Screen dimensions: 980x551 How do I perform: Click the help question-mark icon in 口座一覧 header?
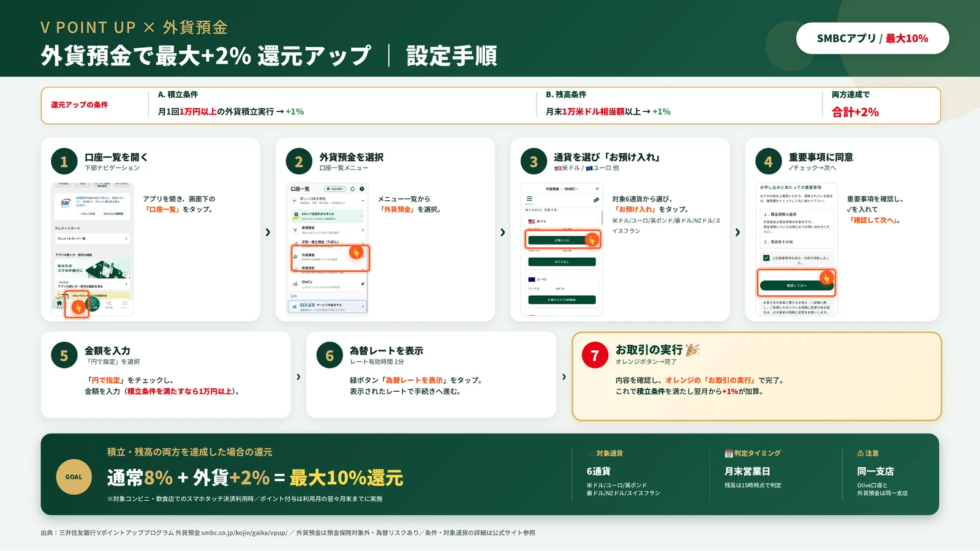click(x=362, y=189)
